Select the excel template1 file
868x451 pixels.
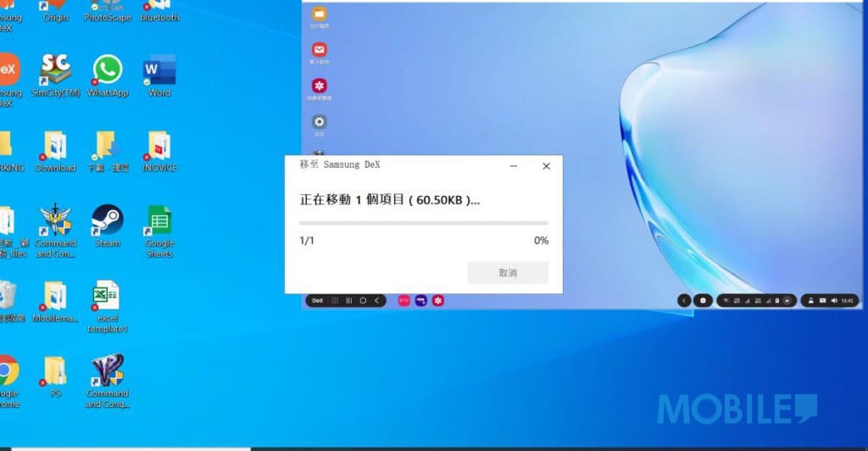108,307
